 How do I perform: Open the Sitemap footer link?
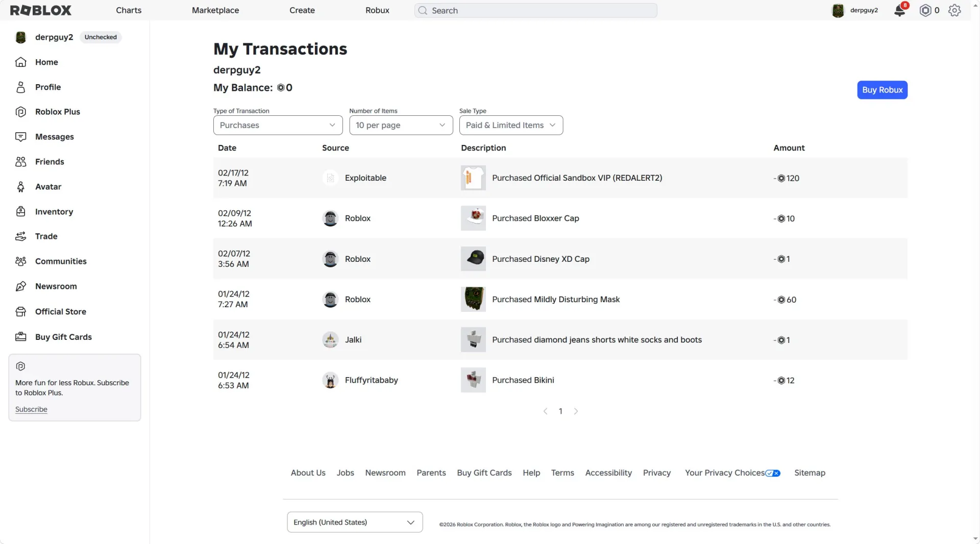(810, 473)
